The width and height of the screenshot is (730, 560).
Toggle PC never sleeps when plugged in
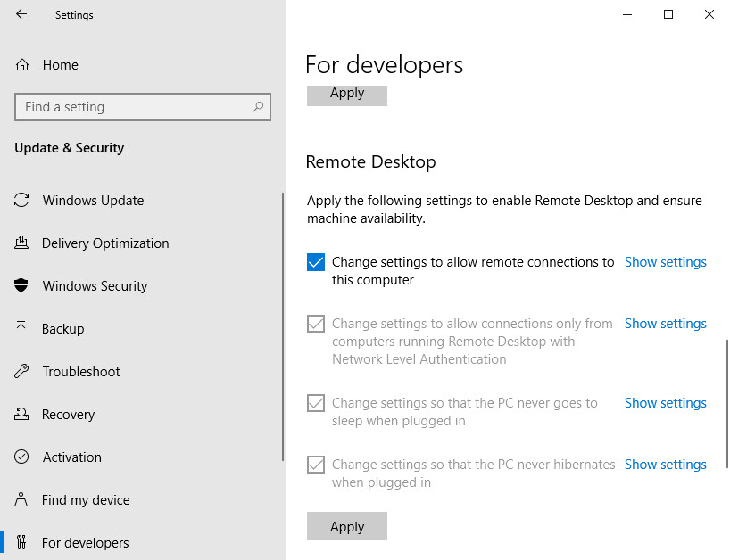pos(315,403)
